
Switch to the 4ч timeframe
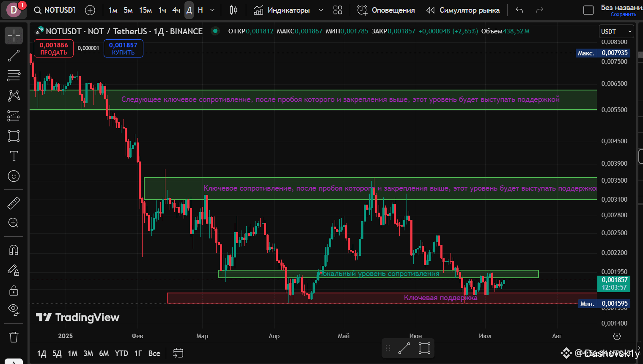pyautogui.click(x=176, y=10)
